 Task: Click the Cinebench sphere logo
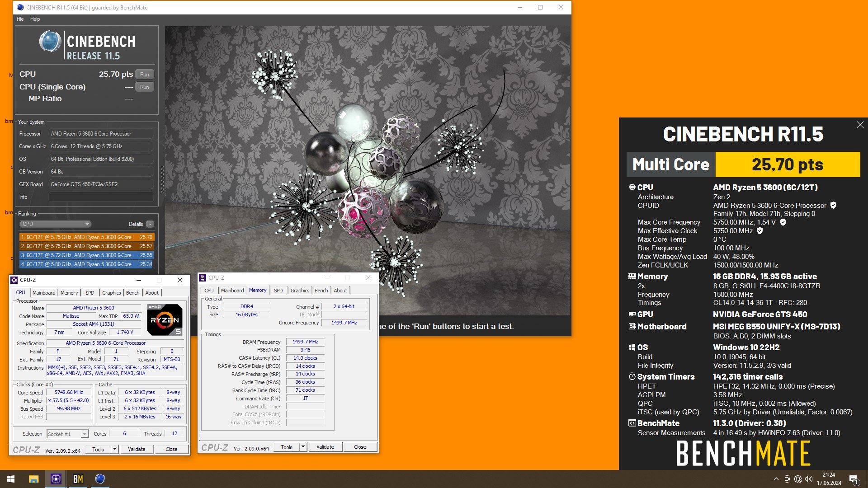point(50,42)
